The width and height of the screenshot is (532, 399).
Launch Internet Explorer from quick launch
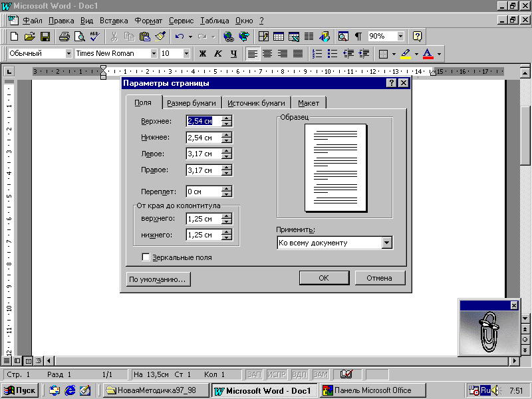pyautogui.click(x=70, y=390)
